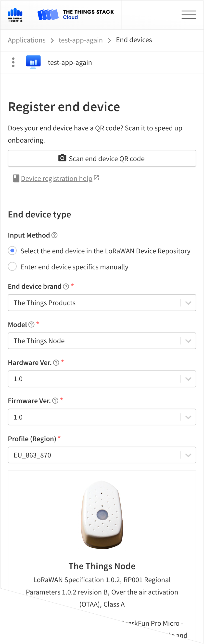Click the Scan end device QR code button

pyautogui.click(x=102, y=158)
